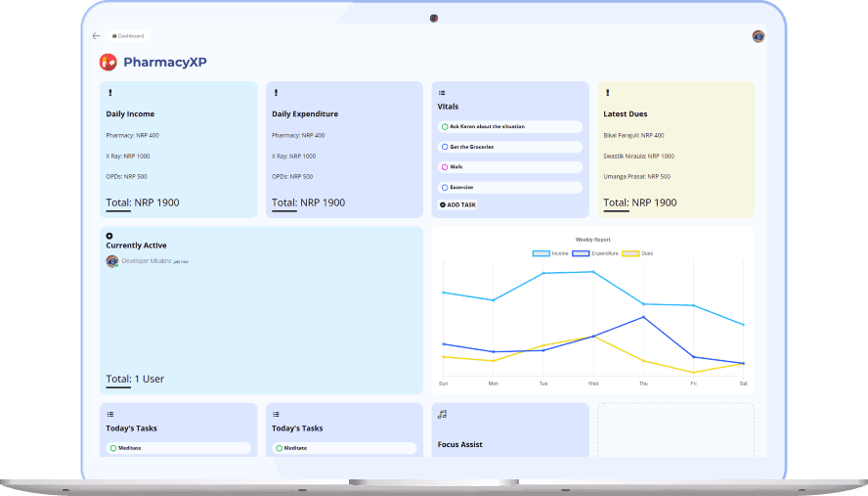Check off 'Ask Karan about the situation'

tap(445, 127)
